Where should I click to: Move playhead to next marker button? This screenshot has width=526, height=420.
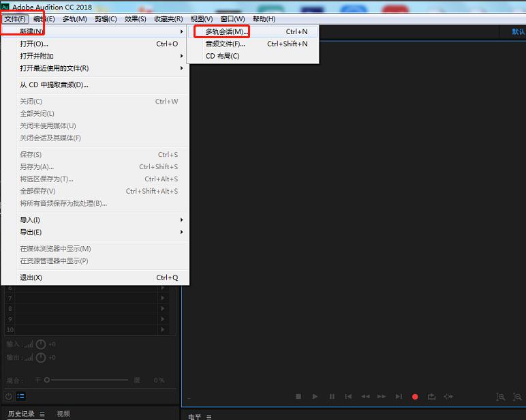(x=398, y=397)
